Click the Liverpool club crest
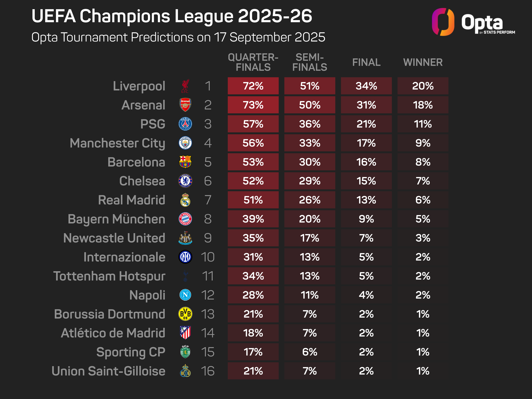The image size is (532, 399). [185, 86]
